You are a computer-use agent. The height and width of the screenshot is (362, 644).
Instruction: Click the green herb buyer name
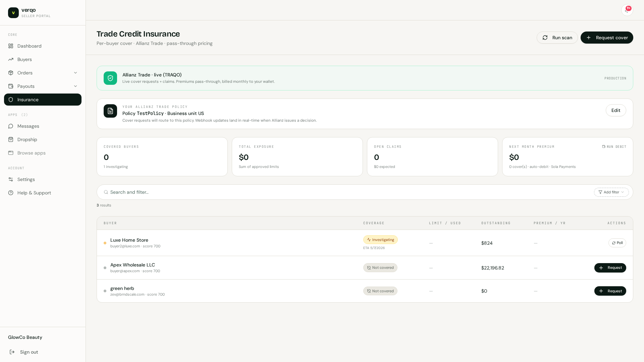pyautogui.click(x=122, y=288)
